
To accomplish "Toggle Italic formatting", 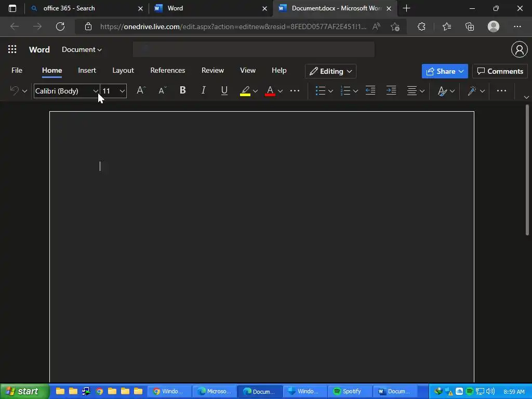I will [203, 90].
